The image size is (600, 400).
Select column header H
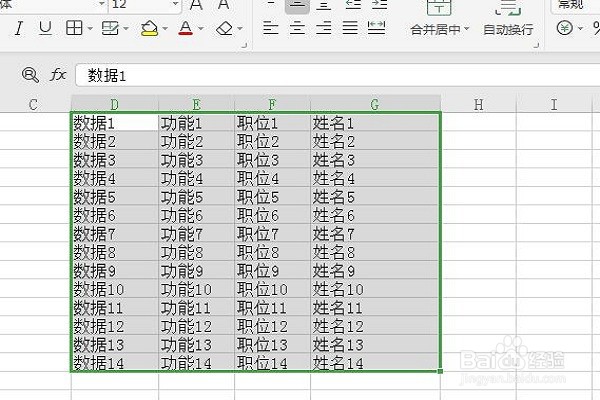coord(478,104)
